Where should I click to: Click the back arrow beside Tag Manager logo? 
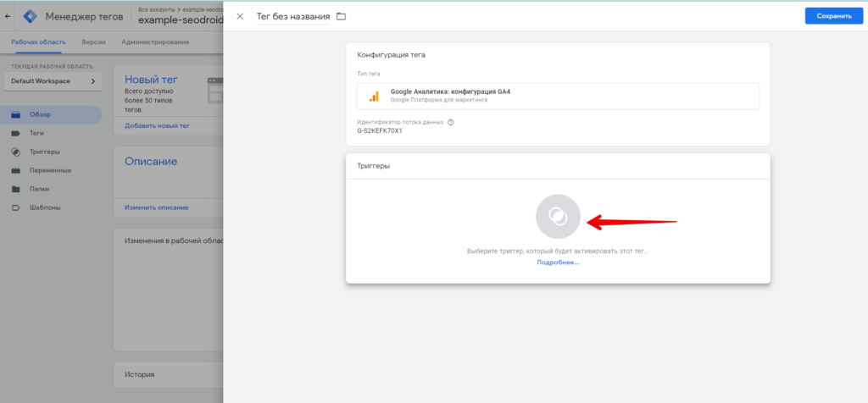coord(7,17)
